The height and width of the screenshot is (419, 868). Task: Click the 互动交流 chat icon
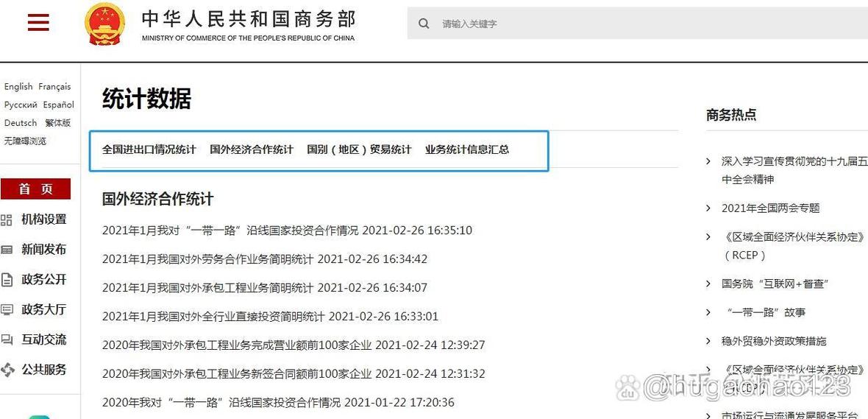tap(7, 339)
